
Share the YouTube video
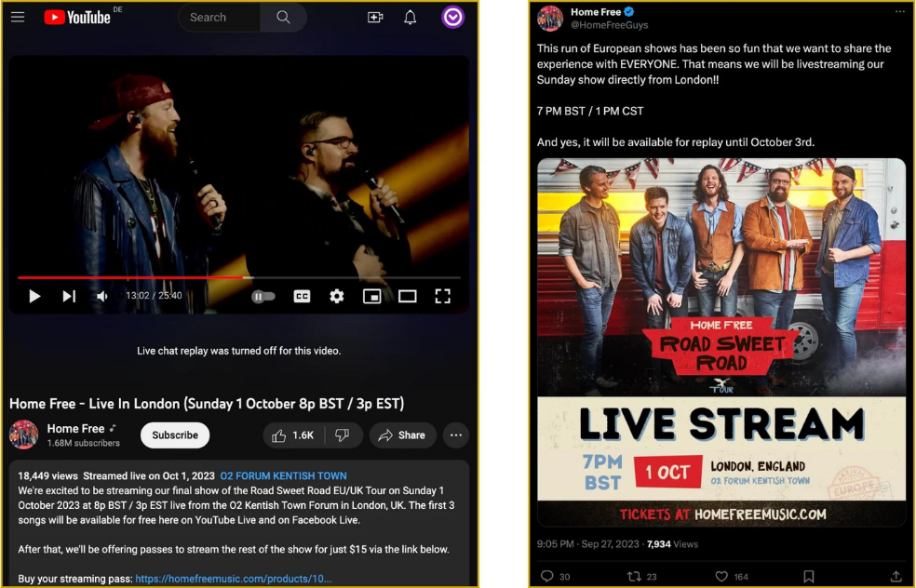point(402,435)
